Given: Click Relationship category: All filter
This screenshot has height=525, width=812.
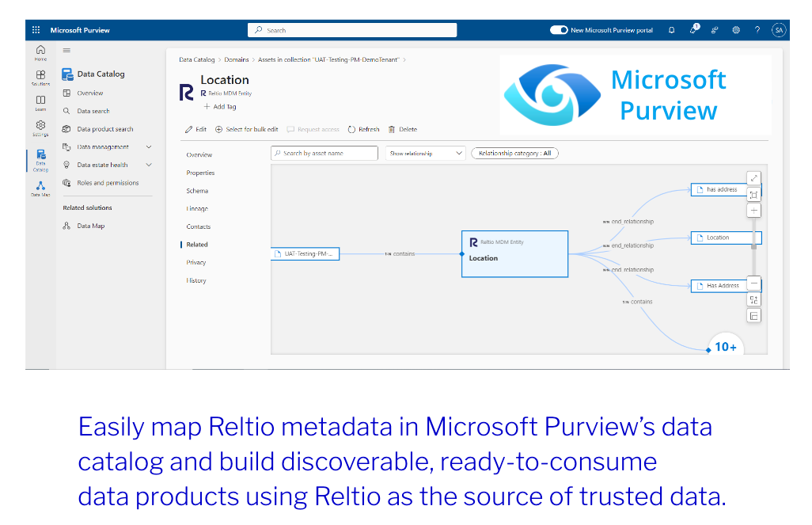Looking at the screenshot, I should 514,154.
